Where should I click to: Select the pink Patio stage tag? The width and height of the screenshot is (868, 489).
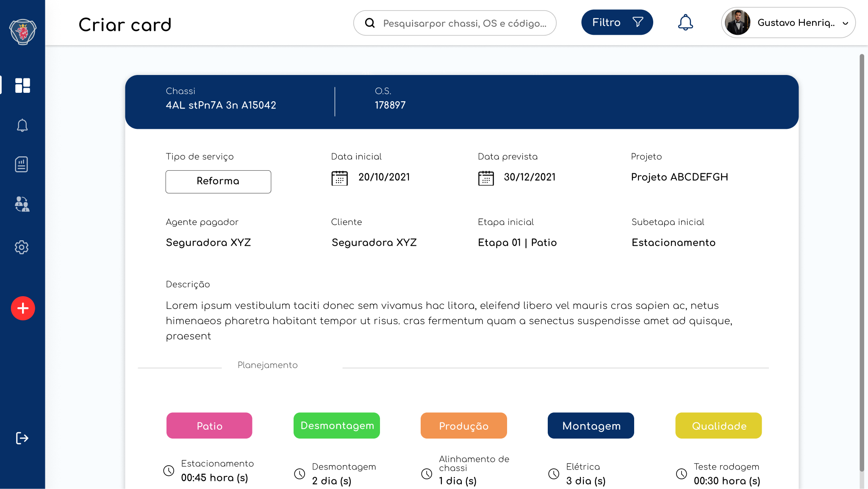coord(209,425)
